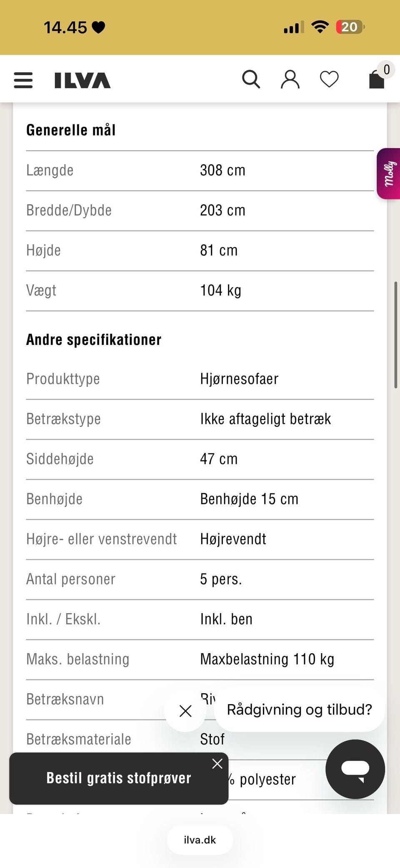The height and width of the screenshot is (868, 400).
Task: Tap the ilva.dk address bar
Action: [200, 840]
